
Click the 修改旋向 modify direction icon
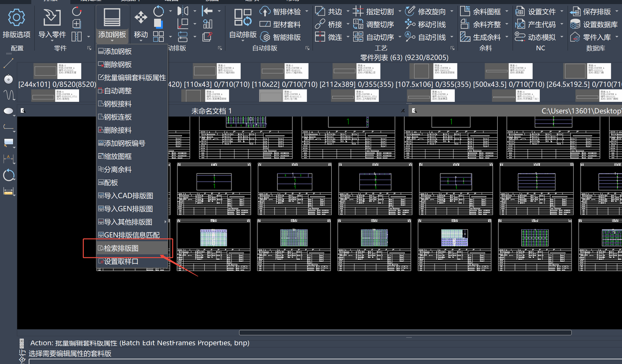[x=410, y=11]
